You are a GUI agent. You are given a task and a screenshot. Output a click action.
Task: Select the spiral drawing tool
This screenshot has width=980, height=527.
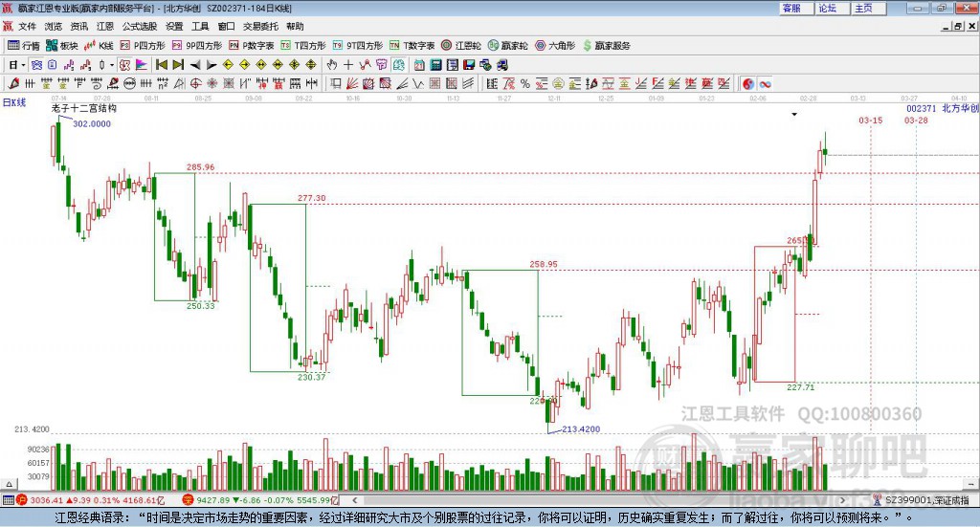click(x=97, y=83)
